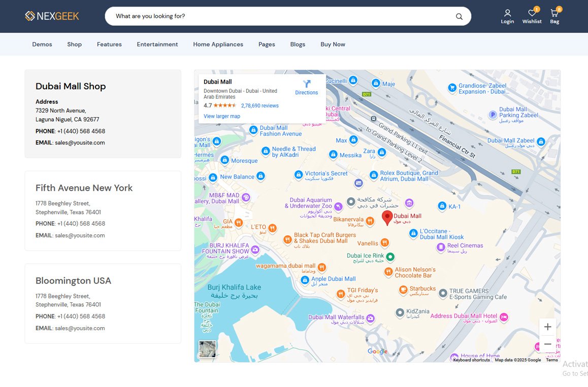Switch to satellite view via map thumbnail
This screenshot has width=588, height=387.
[207, 348]
